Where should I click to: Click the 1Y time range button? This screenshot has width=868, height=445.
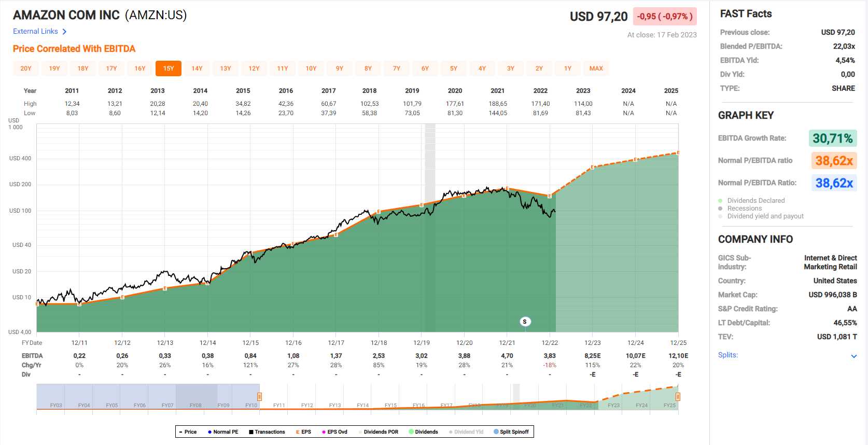[x=568, y=68]
